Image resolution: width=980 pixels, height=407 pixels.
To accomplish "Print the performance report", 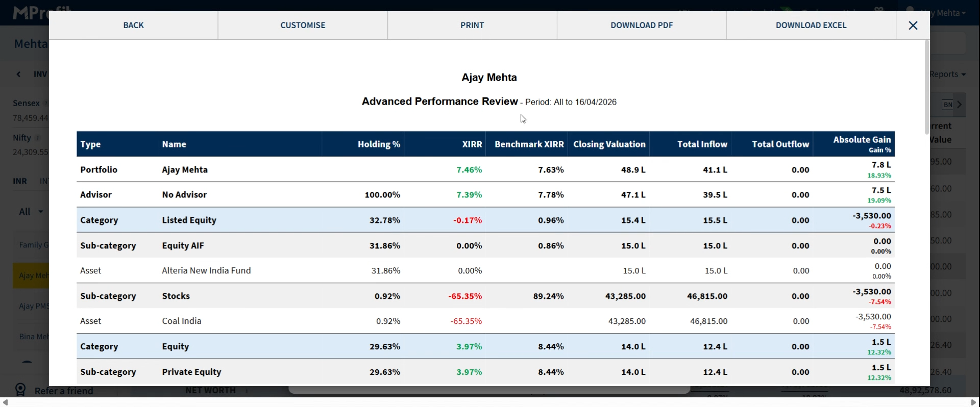I will 472,26.
